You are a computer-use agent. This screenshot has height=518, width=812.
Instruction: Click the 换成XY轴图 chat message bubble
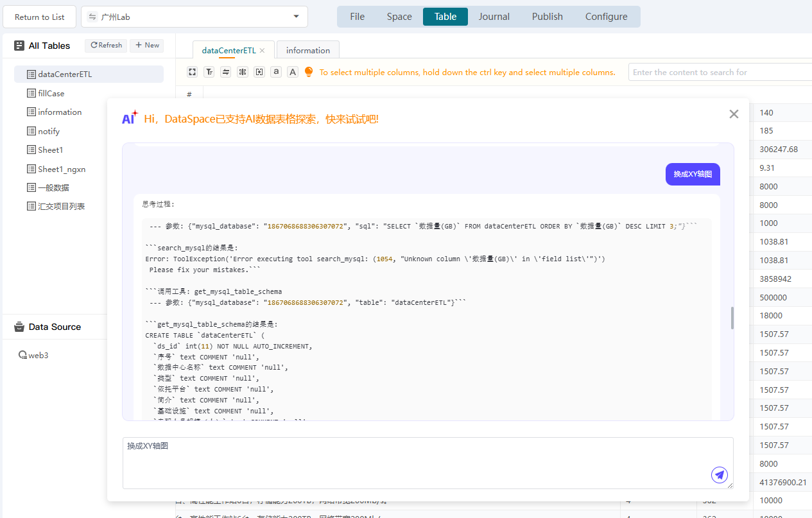[x=693, y=174]
